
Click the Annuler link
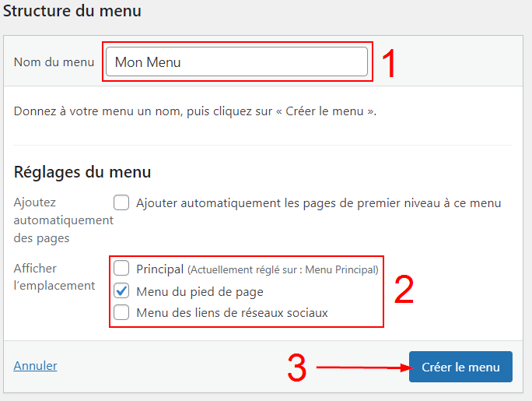pyautogui.click(x=35, y=365)
